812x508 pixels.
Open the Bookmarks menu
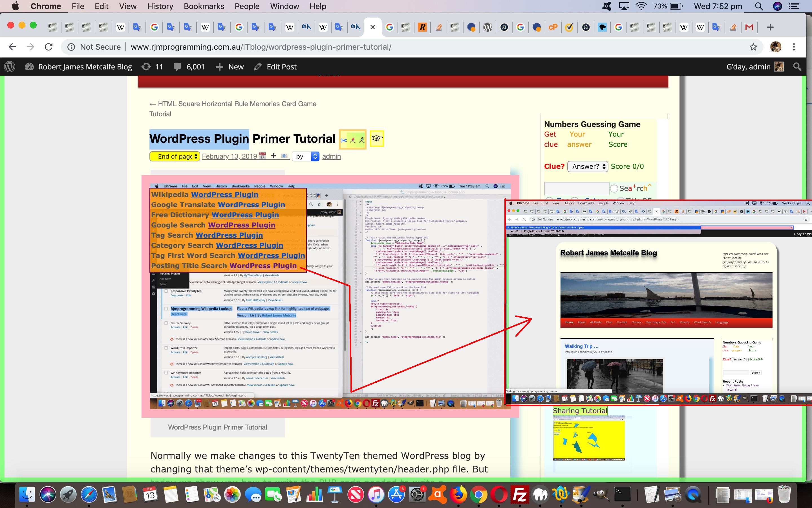(x=204, y=6)
